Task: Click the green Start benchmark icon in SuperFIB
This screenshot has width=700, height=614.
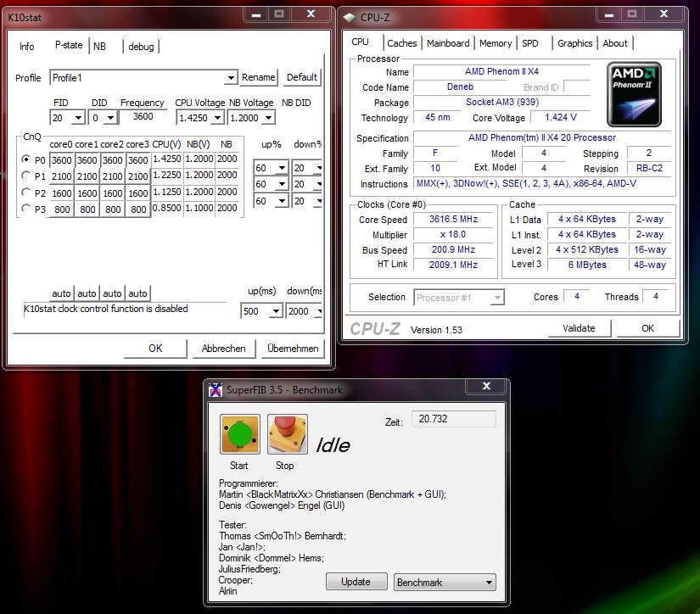Action: (240, 434)
